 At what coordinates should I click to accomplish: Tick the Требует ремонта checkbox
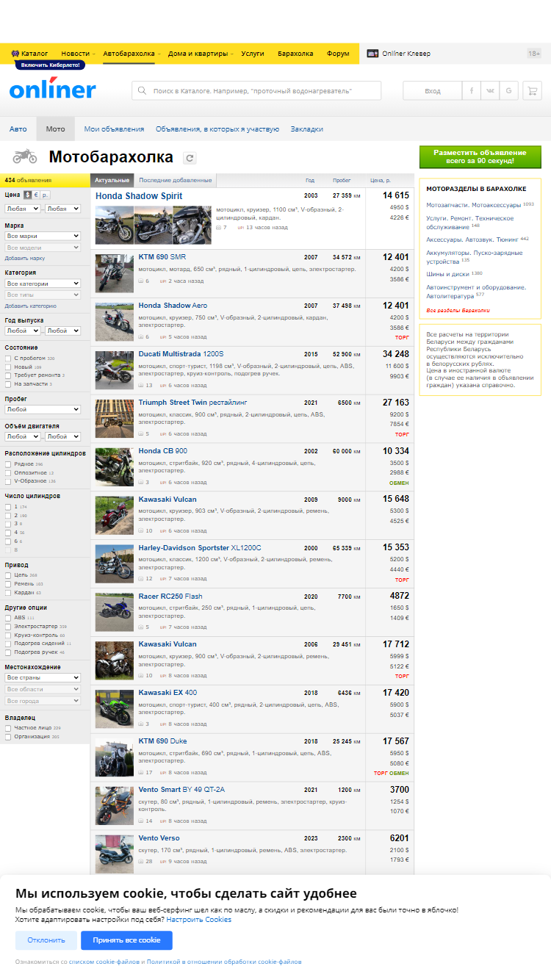pos(8,375)
